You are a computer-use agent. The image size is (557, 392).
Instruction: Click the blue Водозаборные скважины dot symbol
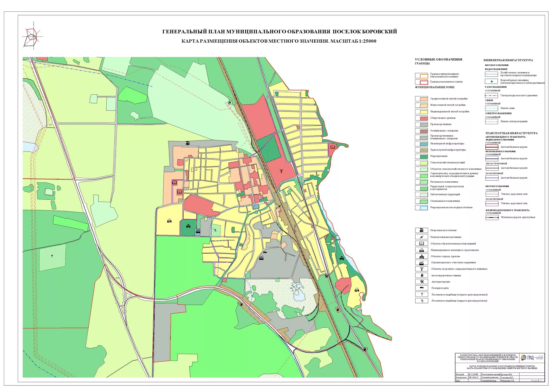(x=491, y=82)
